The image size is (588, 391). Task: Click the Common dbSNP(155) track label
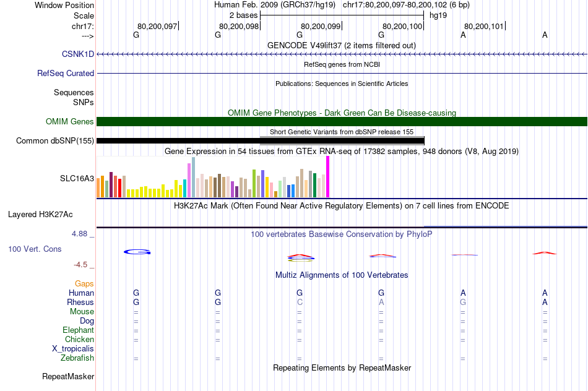(54, 140)
